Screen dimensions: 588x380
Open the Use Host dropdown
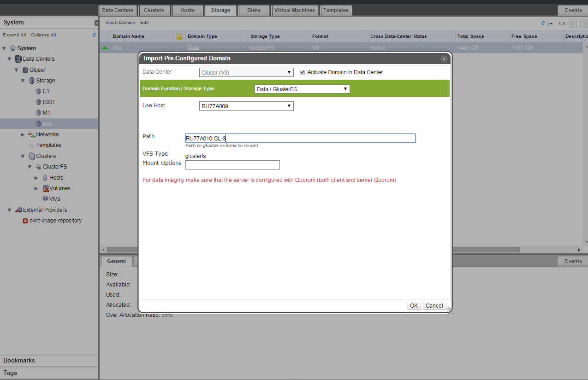pyautogui.click(x=246, y=106)
